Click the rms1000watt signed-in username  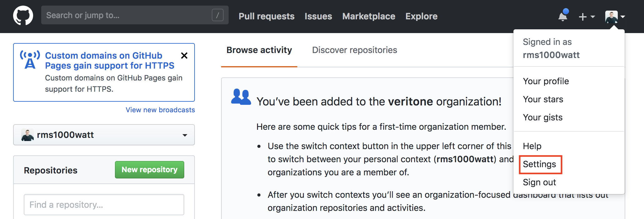click(551, 55)
